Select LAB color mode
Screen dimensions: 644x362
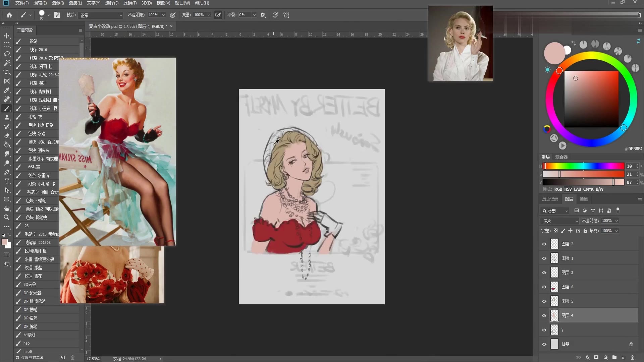click(577, 189)
